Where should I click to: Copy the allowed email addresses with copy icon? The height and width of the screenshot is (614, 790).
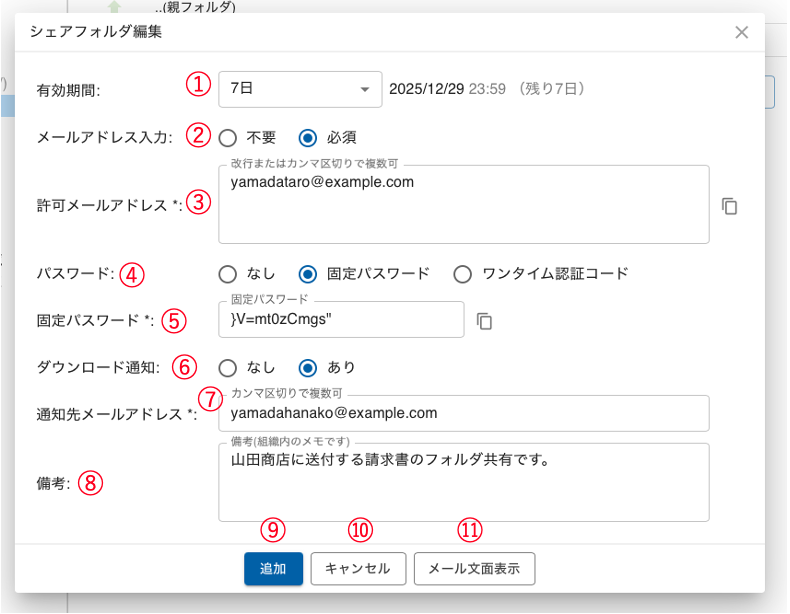[x=730, y=206]
